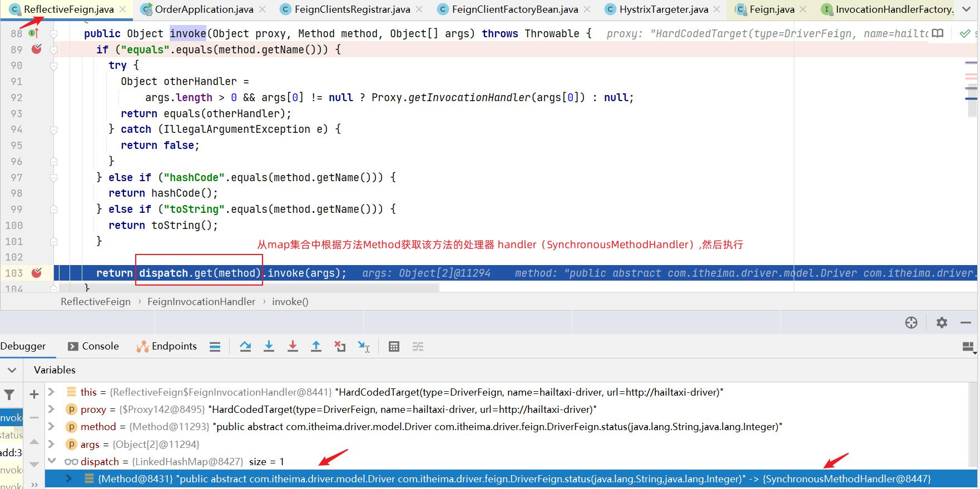Toggle the breakpoint on line 89
The width and height of the screenshot is (980, 489).
coord(37,49)
